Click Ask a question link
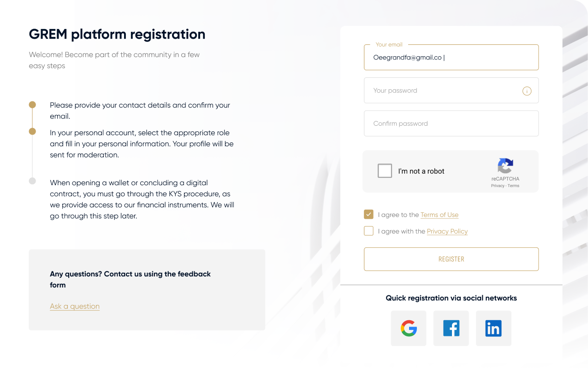Image resolution: width=588 pixels, height=387 pixels. point(75,306)
